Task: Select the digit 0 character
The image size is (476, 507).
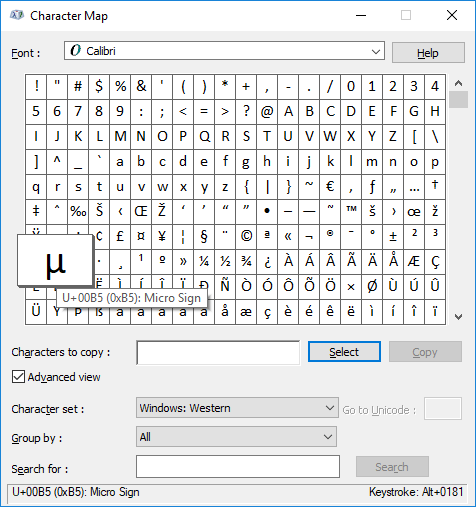Action: (x=351, y=87)
